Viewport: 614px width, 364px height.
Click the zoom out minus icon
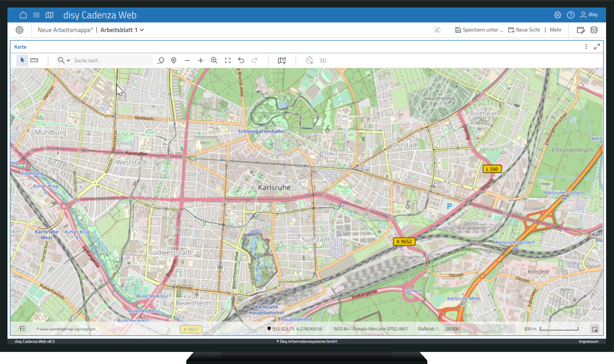187,61
